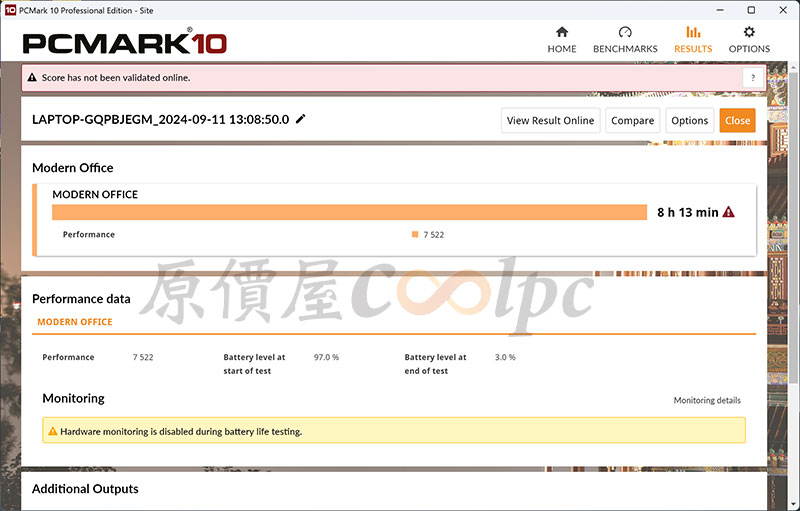Open the result Options button
The height and width of the screenshot is (511, 800).
pos(689,120)
